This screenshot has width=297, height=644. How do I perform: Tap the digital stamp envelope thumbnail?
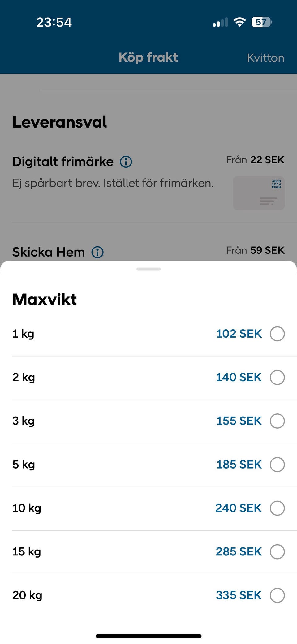(x=259, y=193)
